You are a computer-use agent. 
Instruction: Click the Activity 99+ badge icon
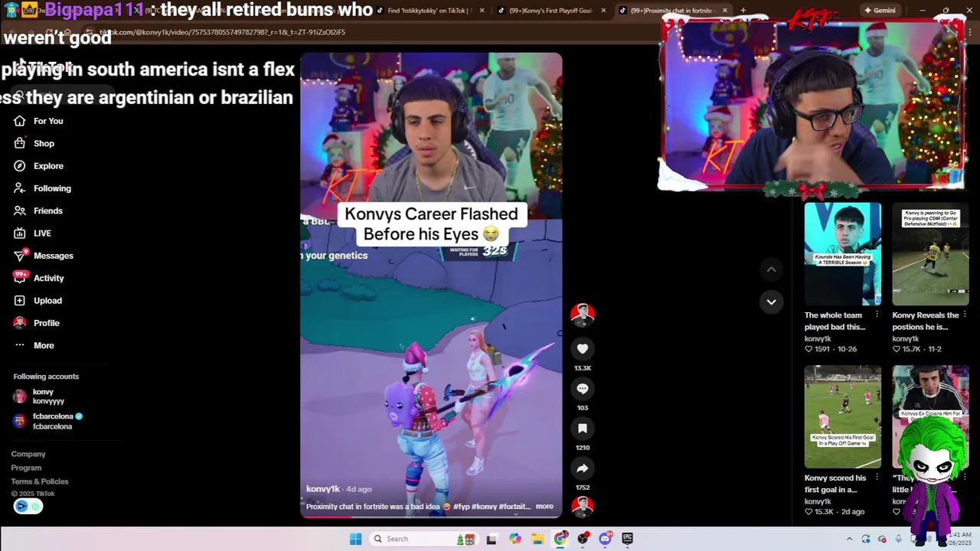pos(20,277)
